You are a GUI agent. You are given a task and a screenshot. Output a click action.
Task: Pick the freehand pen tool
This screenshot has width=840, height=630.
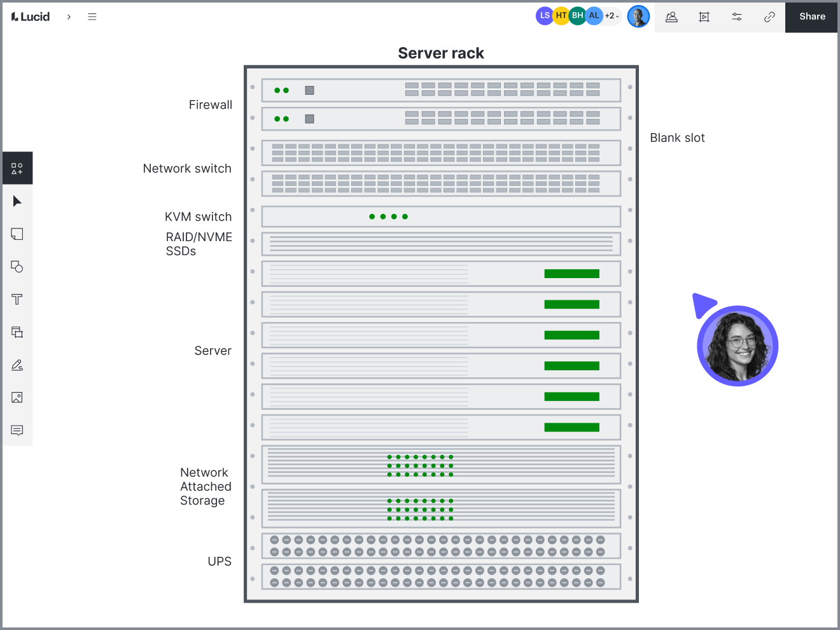point(17,365)
